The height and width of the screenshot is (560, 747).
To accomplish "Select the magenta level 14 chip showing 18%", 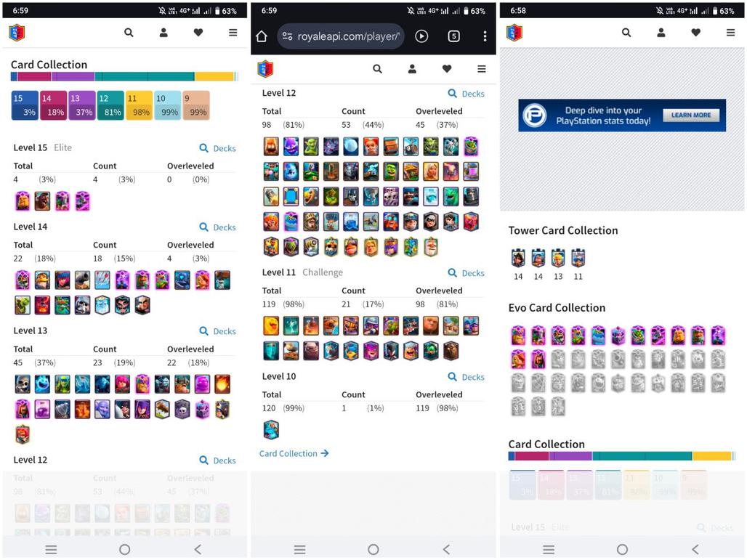I will click(53, 105).
